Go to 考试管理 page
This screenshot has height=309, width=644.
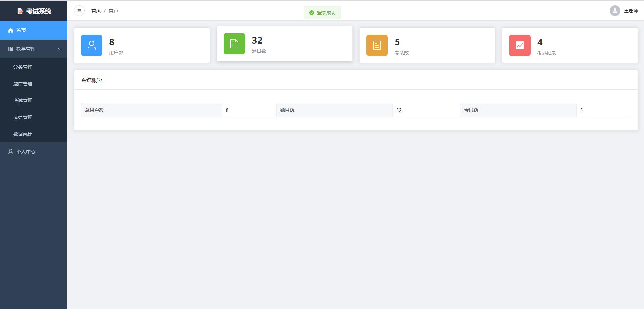point(23,100)
